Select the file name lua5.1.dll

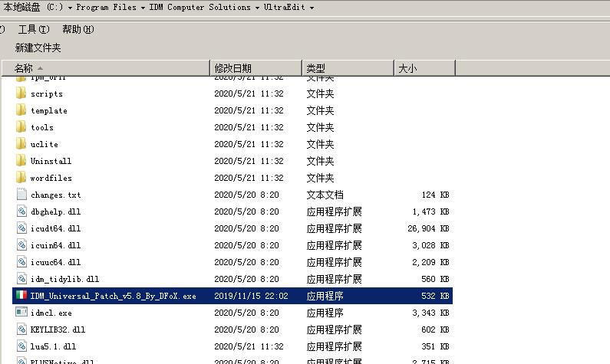pos(53,346)
